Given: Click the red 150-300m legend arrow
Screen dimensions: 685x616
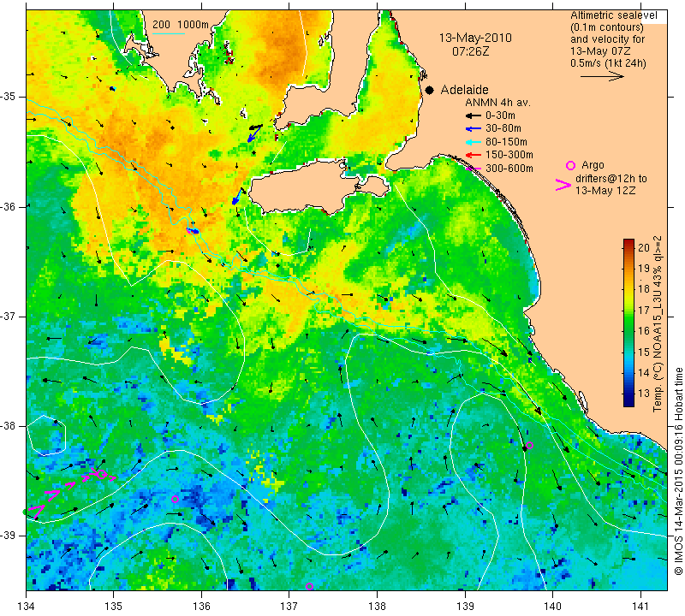Looking at the screenshot, I should coord(473,155).
